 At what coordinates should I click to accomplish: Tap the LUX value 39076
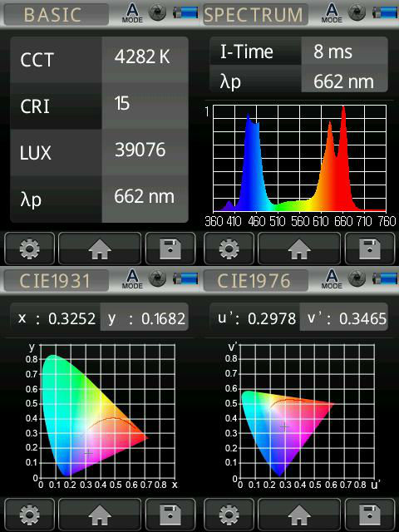click(140, 150)
